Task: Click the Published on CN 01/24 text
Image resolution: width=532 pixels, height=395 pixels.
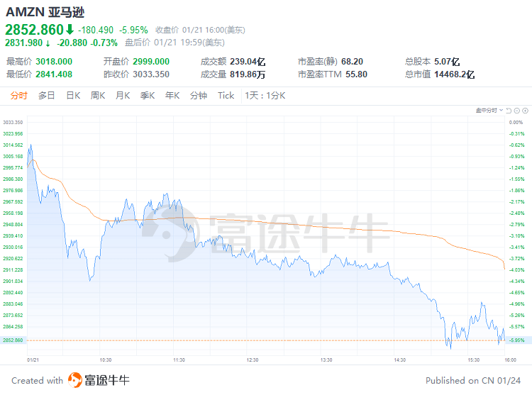Action: 473,380
